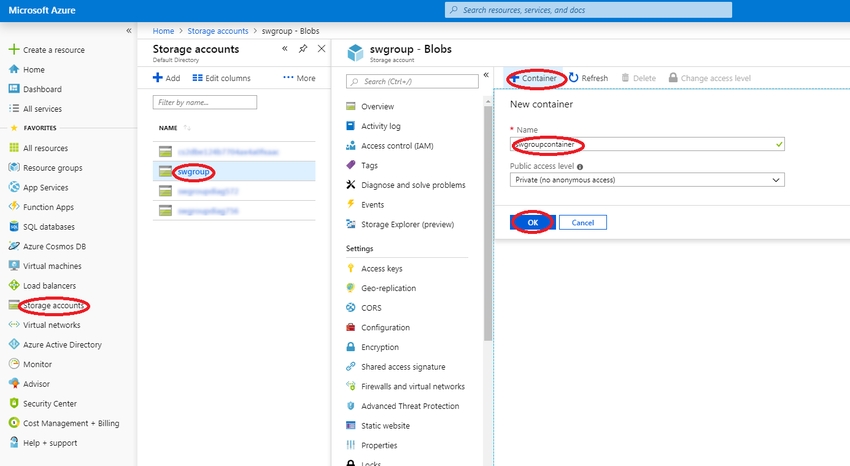
Task: Cancel the new container dialog
Action: pyautogui.click(x=583, y=222)
